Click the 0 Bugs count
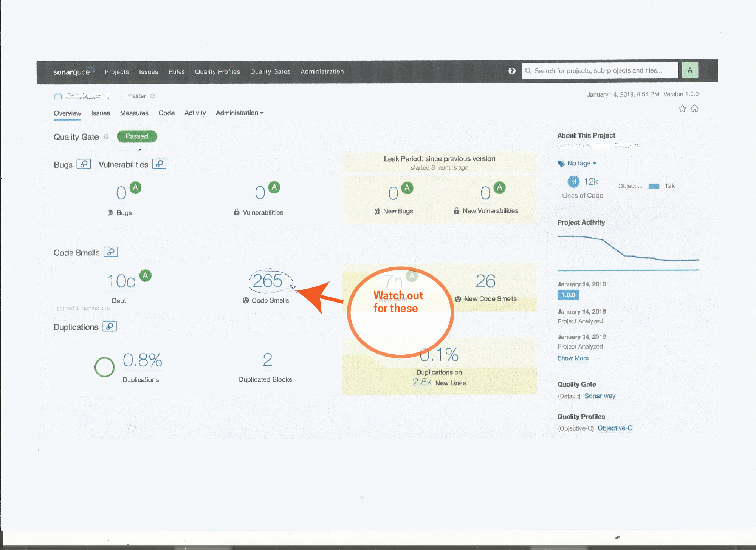 [x=121, y=193]
